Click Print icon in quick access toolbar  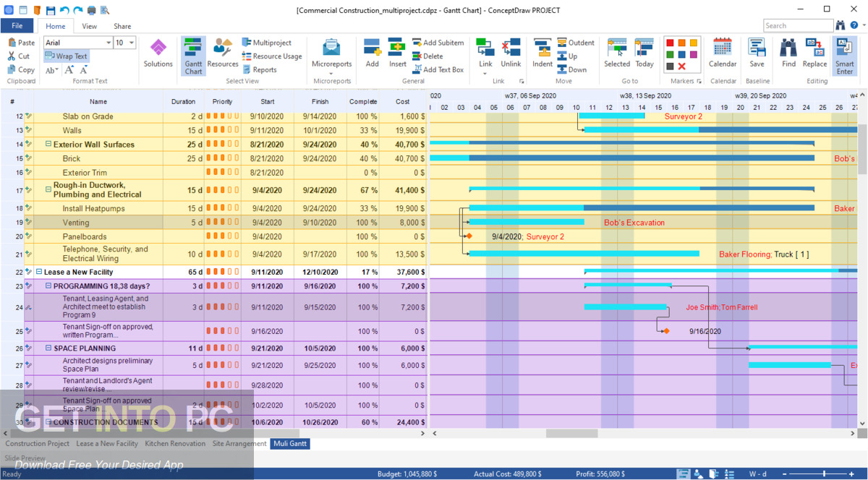[x=92, y=10]
